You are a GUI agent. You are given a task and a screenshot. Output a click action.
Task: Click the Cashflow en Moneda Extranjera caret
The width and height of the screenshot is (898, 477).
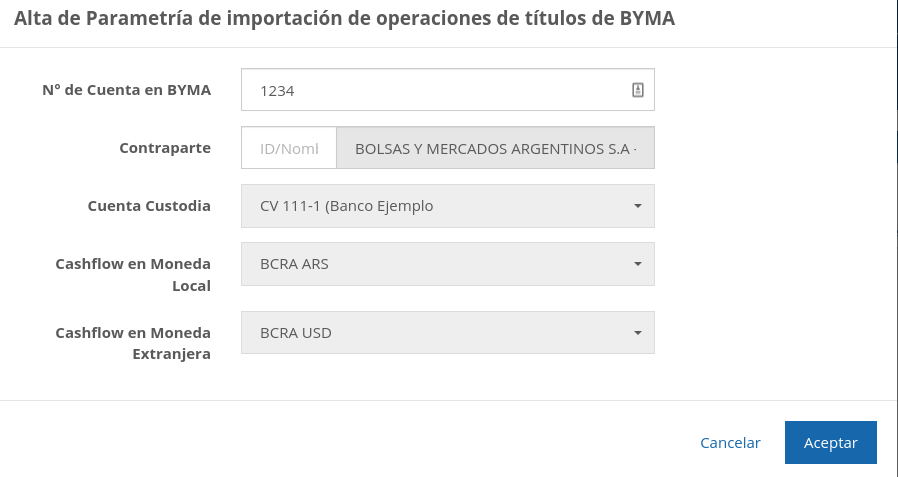[x=637, y=333]
